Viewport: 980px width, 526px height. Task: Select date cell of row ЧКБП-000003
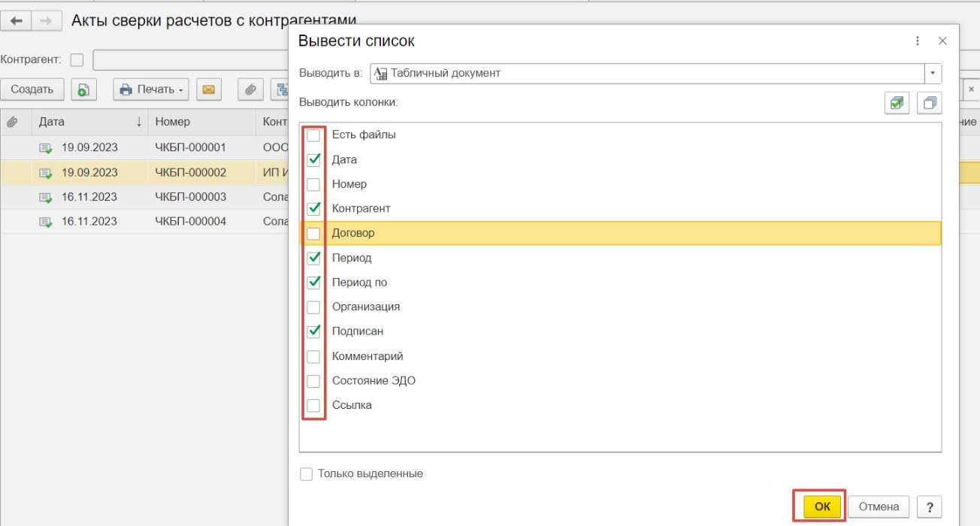[89, 197]
